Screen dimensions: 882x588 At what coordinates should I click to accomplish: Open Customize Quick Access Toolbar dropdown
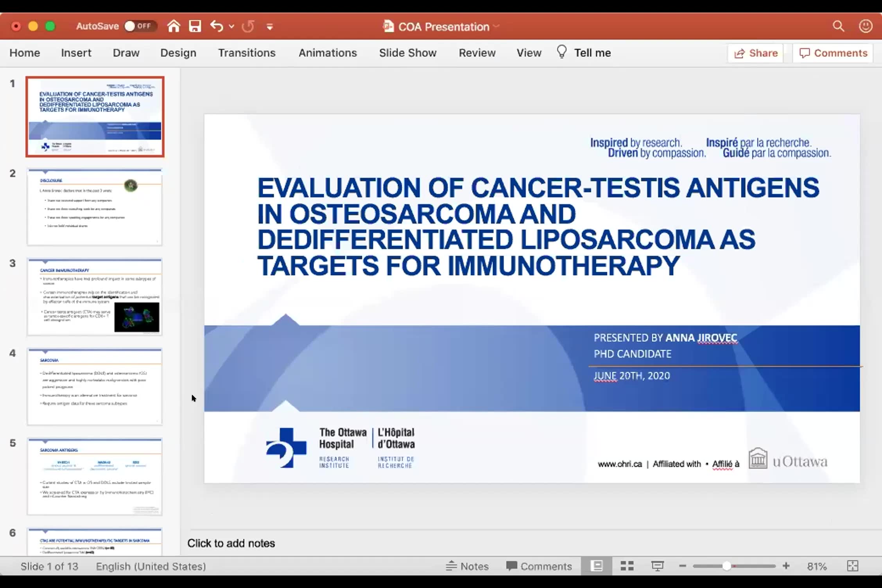(269, 27)
